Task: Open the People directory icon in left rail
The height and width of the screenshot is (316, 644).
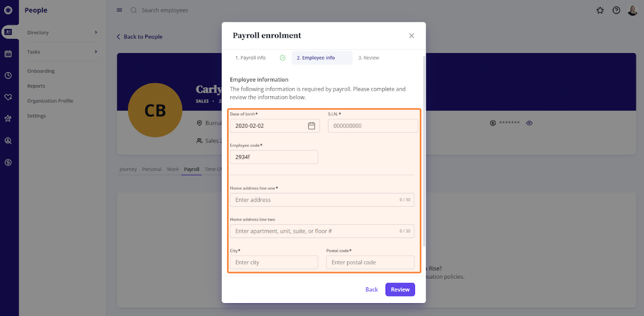Action: coord(8,32)
